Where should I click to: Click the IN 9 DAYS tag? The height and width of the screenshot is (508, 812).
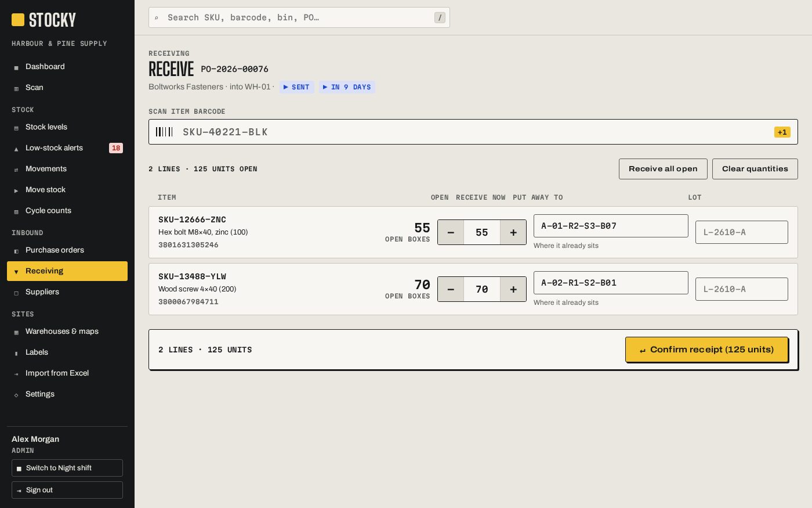coord(347,87)
